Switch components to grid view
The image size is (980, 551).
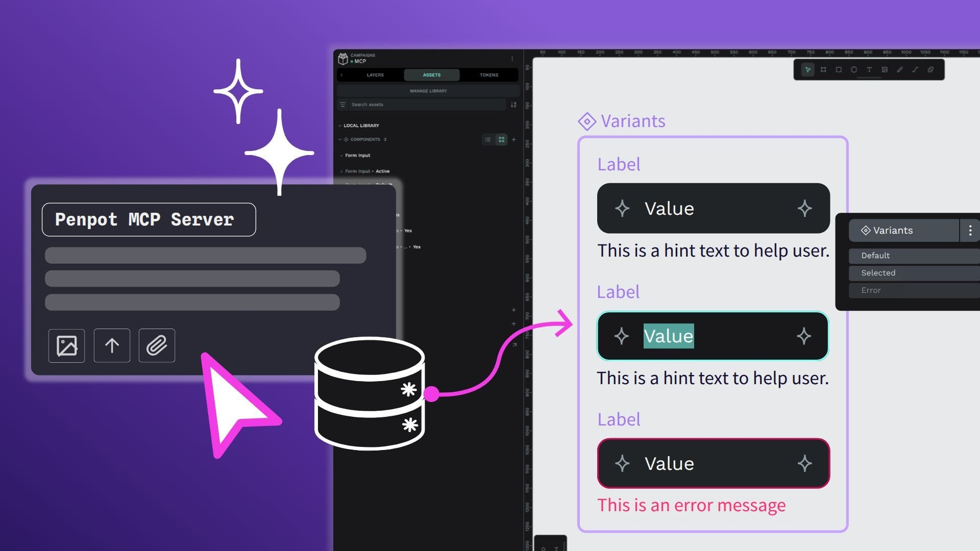pyautogui.click(x=501, y=139)
